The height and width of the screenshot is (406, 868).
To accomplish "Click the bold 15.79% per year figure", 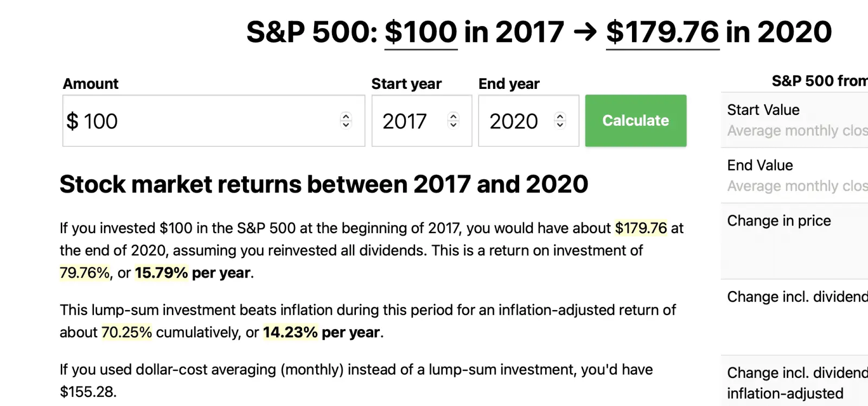I will [x=161, y=273].
